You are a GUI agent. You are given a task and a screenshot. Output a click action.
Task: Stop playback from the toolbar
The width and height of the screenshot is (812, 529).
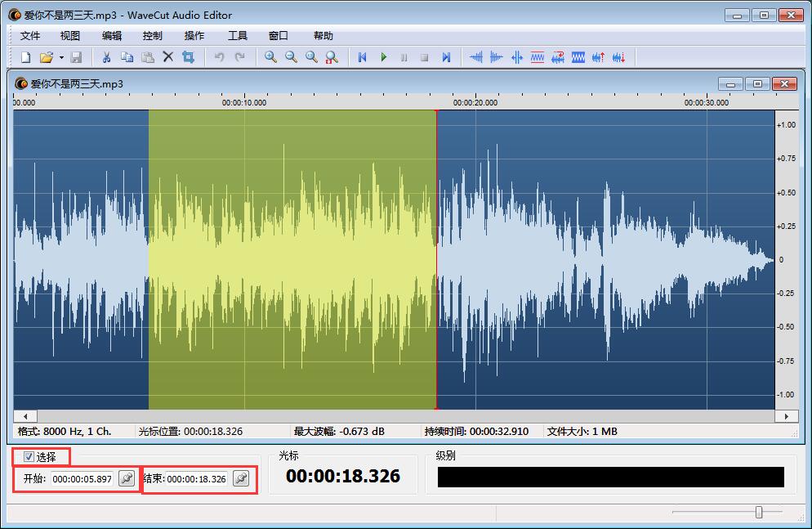click(x=425, y=57)
